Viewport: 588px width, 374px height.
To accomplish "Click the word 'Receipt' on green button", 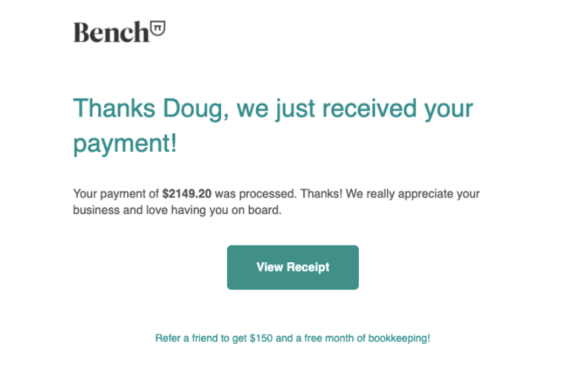I will (x=308, y=268).
